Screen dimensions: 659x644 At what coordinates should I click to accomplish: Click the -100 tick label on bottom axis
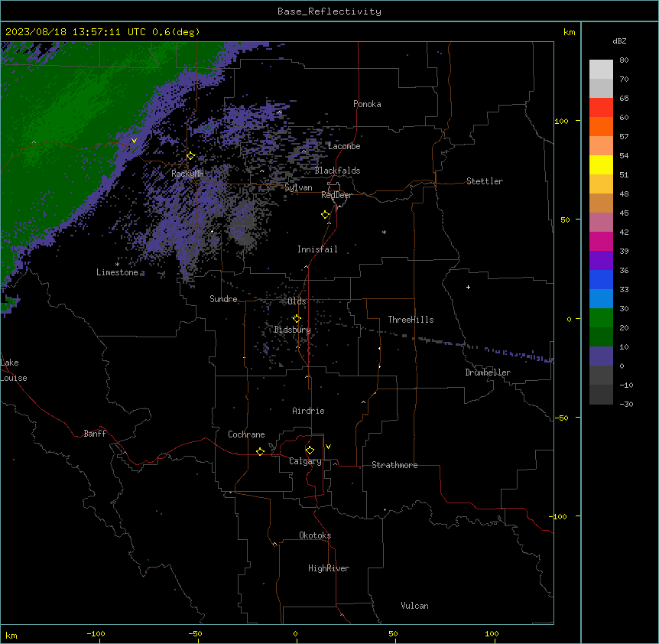coord(96,633)
